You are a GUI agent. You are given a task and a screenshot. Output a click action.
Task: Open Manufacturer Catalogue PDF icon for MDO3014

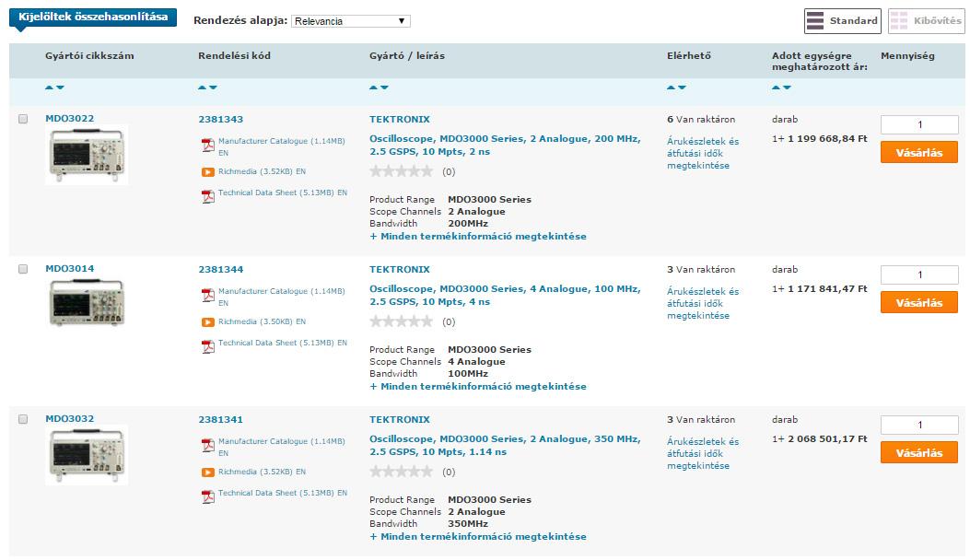coord(208,296)
